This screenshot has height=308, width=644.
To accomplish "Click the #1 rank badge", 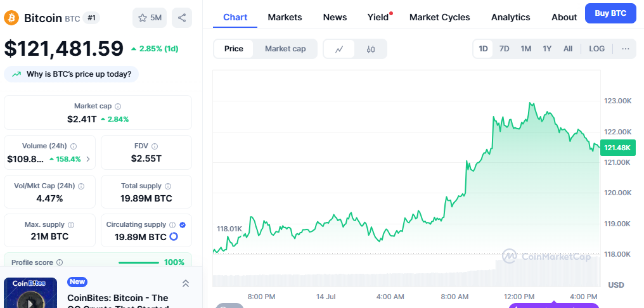I will pos(91,18).
